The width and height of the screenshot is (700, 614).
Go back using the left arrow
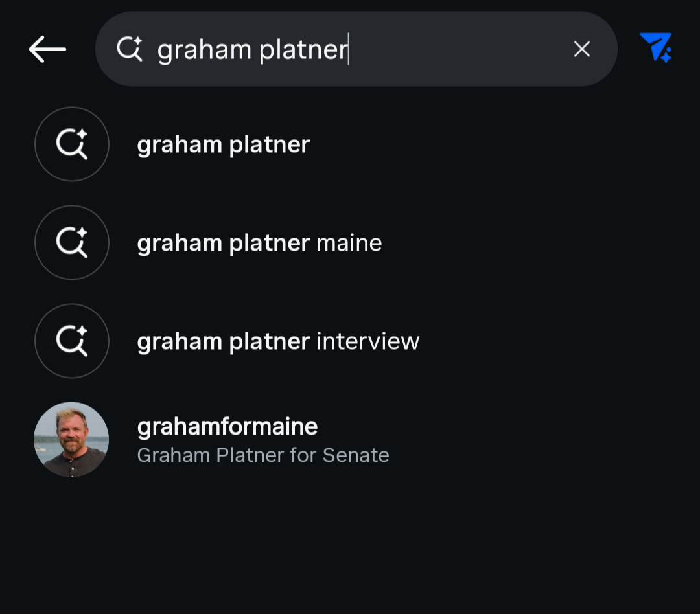(x=47, y=49)
